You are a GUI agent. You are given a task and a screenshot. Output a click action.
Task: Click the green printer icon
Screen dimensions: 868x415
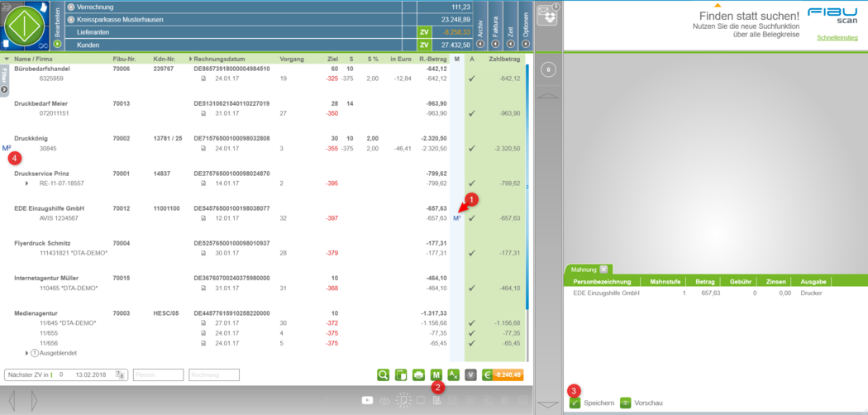(x=419, y=374)
